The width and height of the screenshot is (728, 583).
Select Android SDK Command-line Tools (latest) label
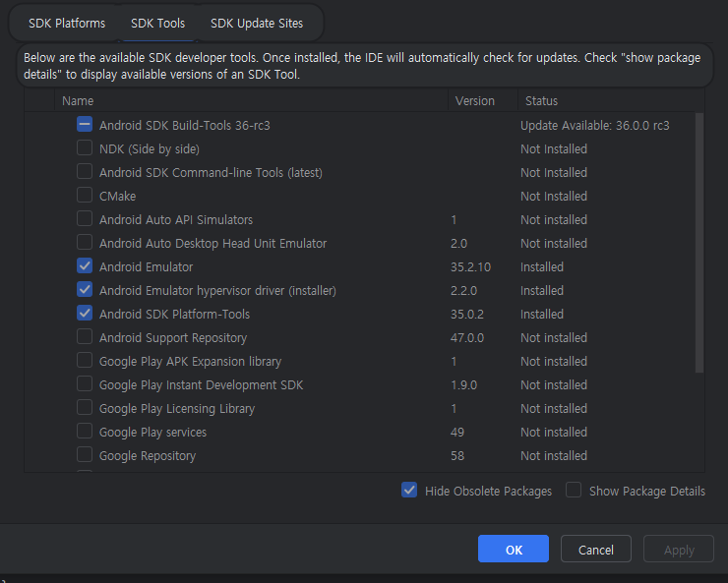click(x=211, y=173)
